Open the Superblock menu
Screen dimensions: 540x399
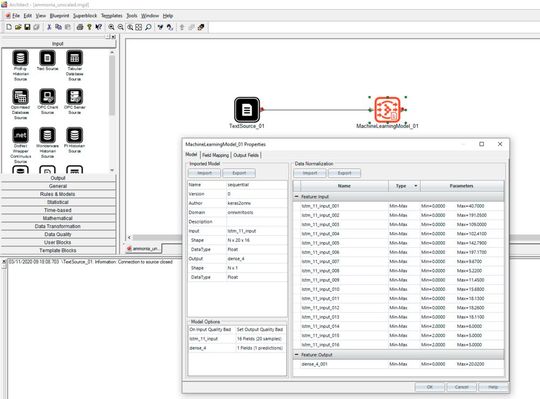point(85,15)
